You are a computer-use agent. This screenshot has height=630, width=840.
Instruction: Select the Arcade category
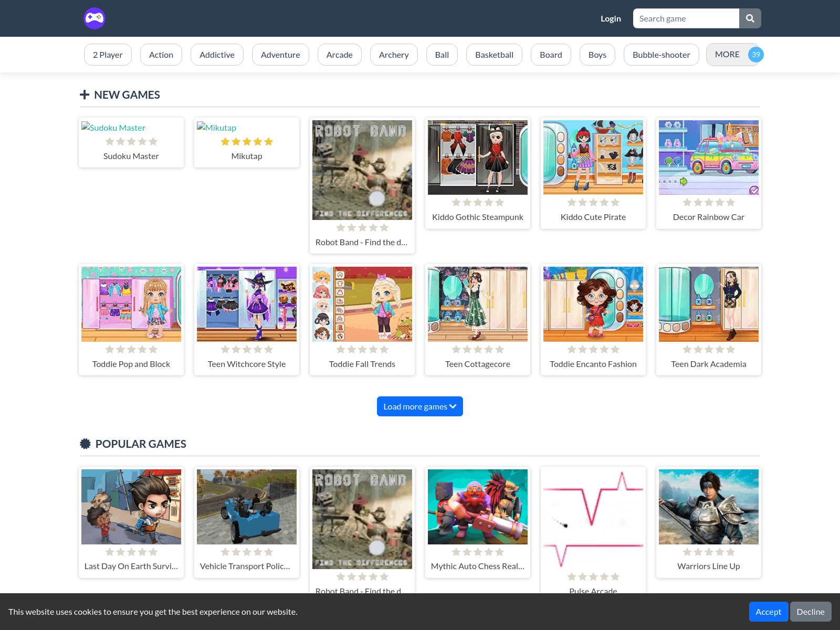click(x=339, y=54)
